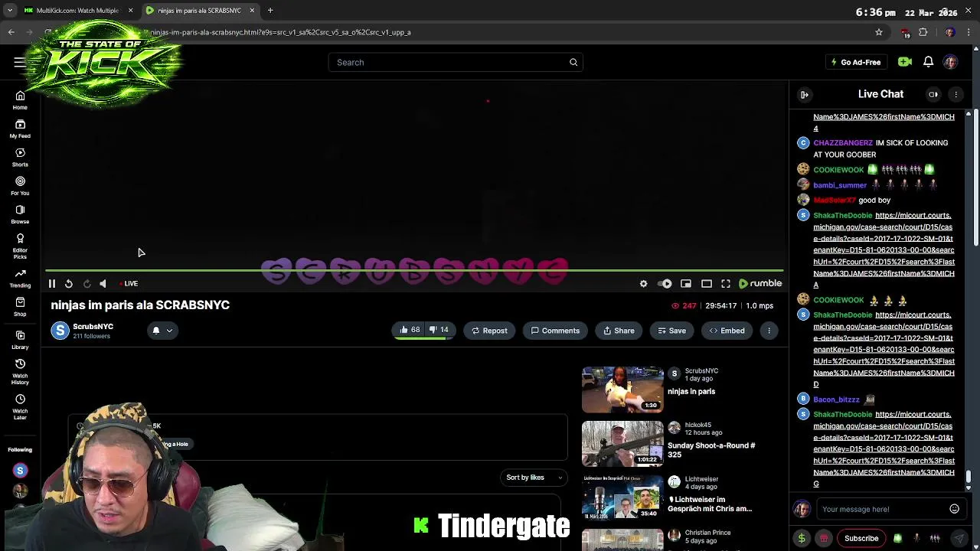Toggle autoplay switch in player
The width and height of the screenshot is (980, 551).
[x=665, y=284]
